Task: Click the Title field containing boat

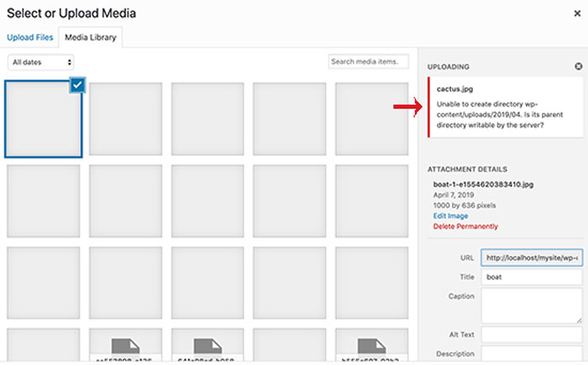Action: coord(532,277)
